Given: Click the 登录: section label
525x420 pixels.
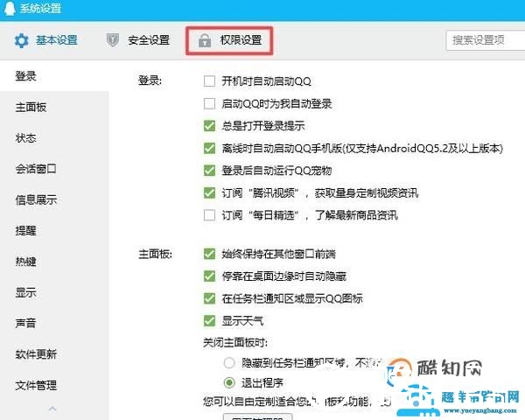Looking at the screenshot, I should pyautogui.click(x=150, y=80).
